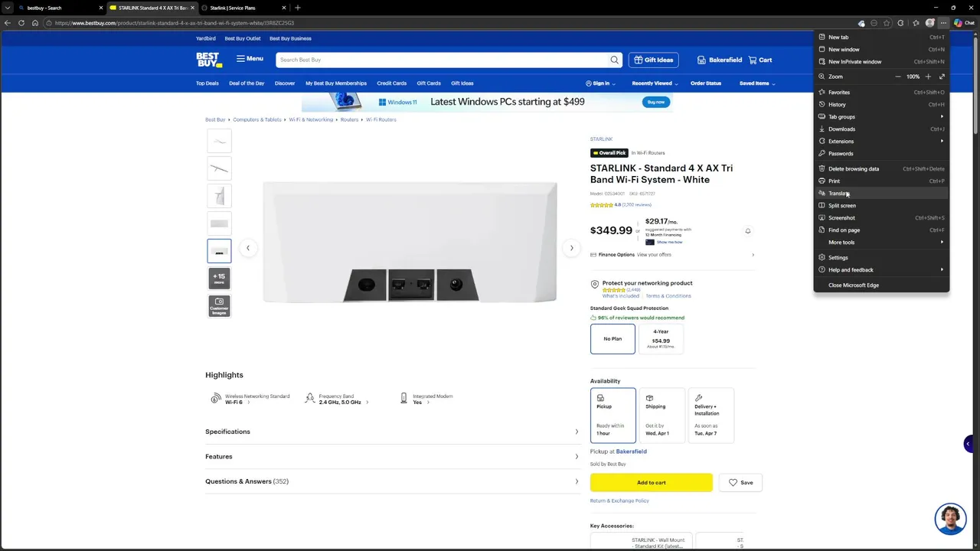Image resolution: width=980 pixels, height=551 pixels.
Task: Open Settings from the Edge menu
Action: pos(881,257)
